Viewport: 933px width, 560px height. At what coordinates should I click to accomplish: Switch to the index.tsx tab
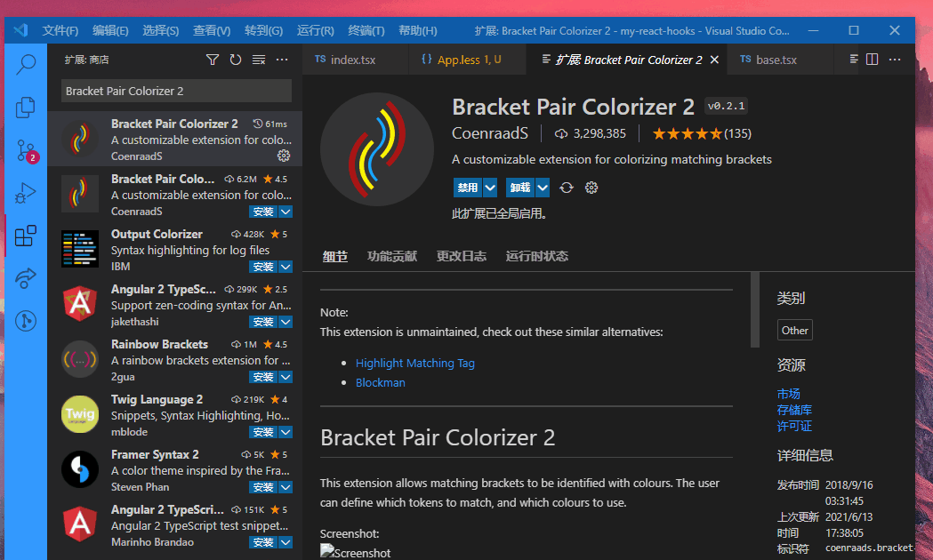pyautogui.click(x=355, y=60)
